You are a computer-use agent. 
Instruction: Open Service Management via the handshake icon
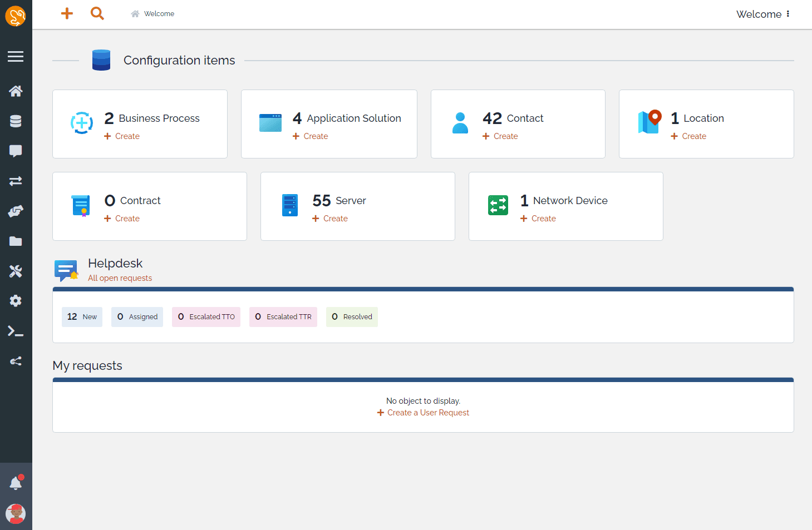(16, 211)
